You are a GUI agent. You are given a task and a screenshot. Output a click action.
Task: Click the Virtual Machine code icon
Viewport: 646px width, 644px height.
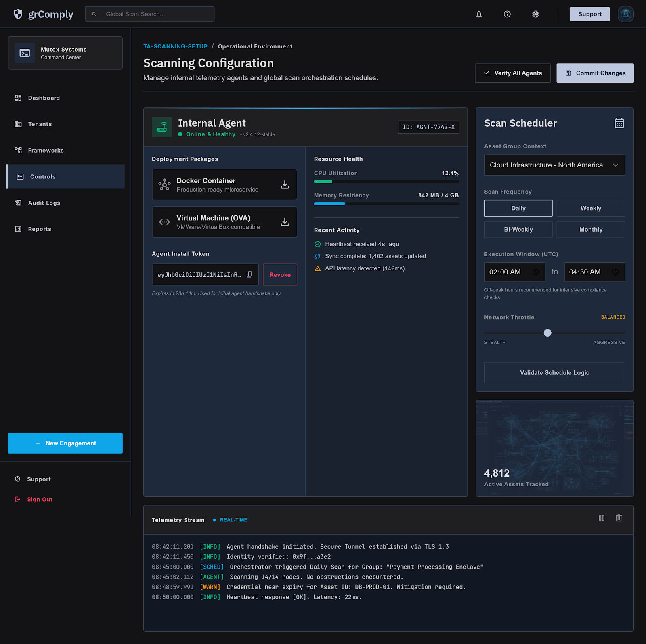pyautogui.click(x=164, y=222)
